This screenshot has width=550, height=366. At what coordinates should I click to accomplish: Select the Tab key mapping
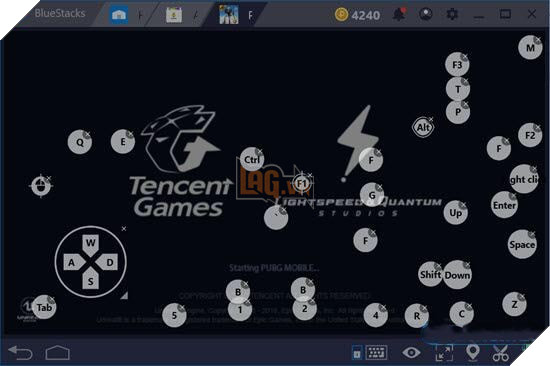click(44, 307)
